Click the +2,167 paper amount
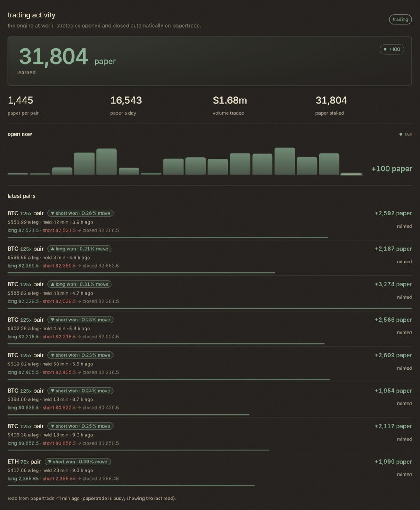Viewport: 420px width, 510px height. pos(393,249)
